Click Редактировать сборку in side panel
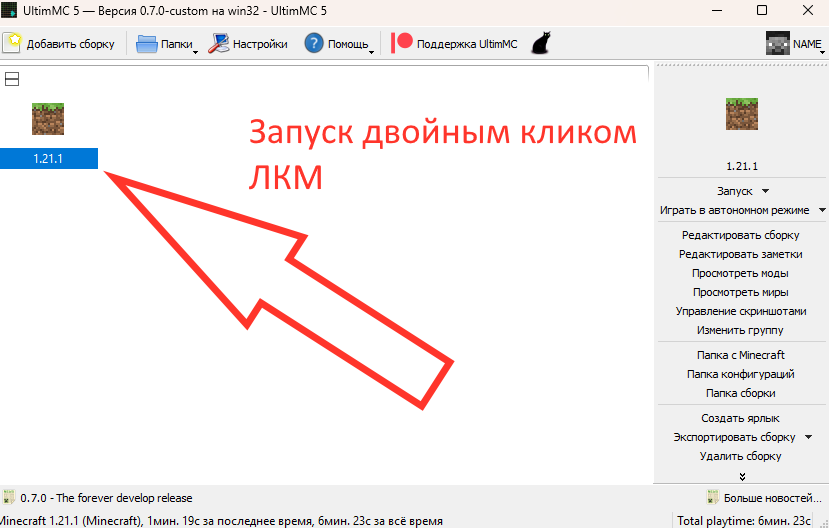 (740, 235)
